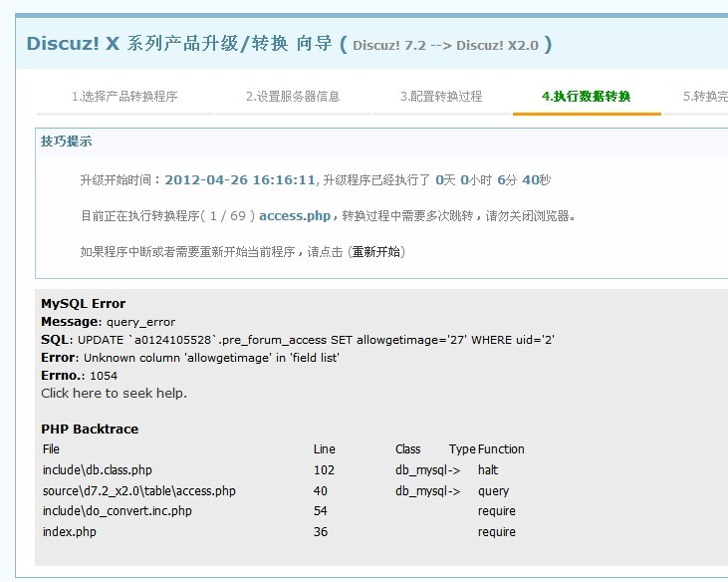Switch to step 2 设置服务器信息
Screen dimensions: 728x582
click(293, 96)
